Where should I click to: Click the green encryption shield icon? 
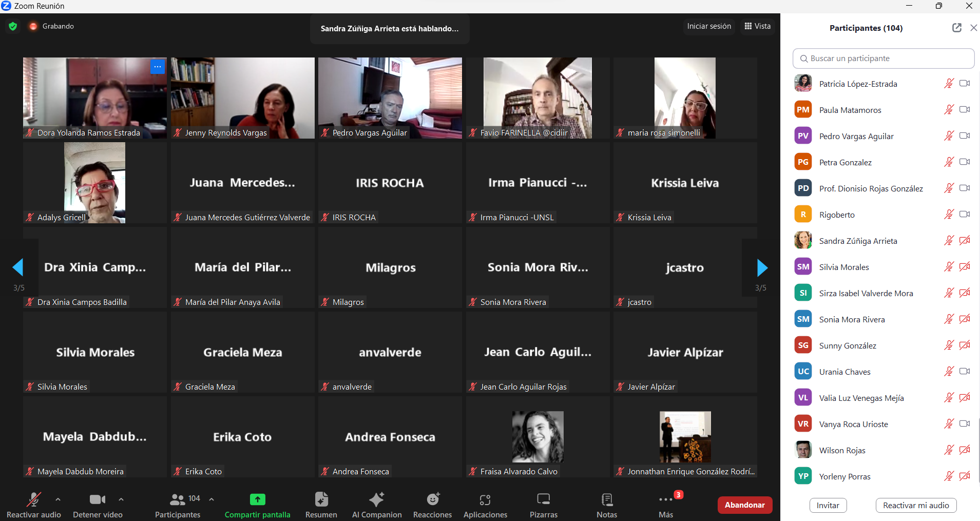[13, 26]
